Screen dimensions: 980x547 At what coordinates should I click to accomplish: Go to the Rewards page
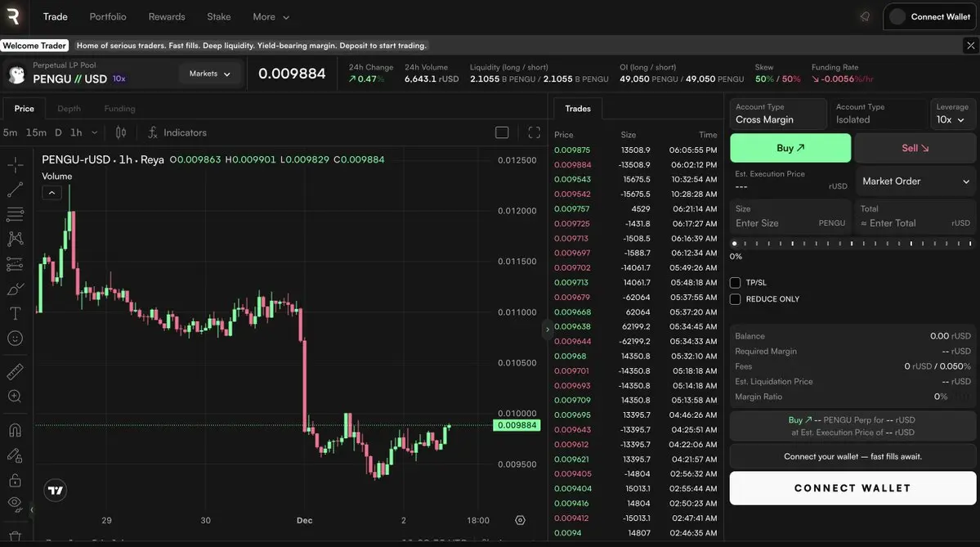coord(166,17)
